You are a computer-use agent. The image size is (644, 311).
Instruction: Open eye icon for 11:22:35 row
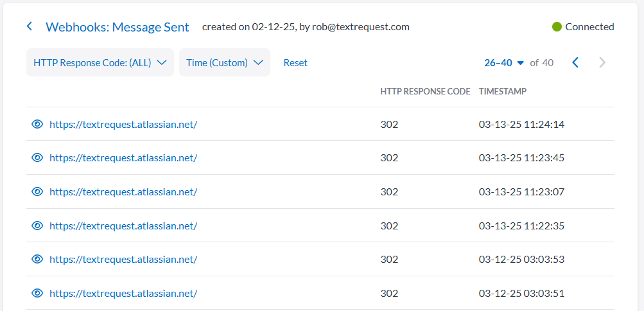click(37, 226)
